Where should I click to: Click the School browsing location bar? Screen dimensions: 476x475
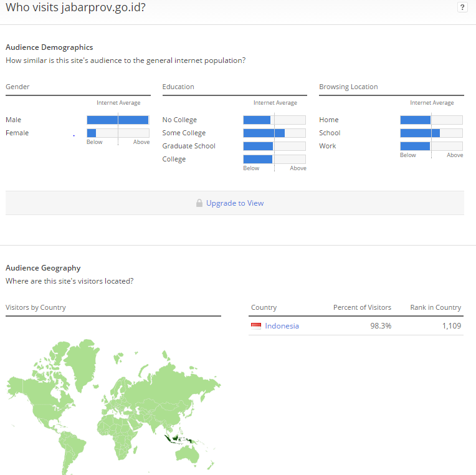click(x=431, y=133)
